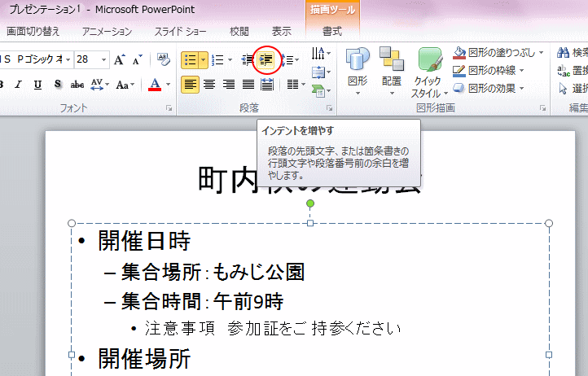Screen dimensions: 588x376
Task: Open the numbering style dropdown arrow
Action: click(230, 60)
